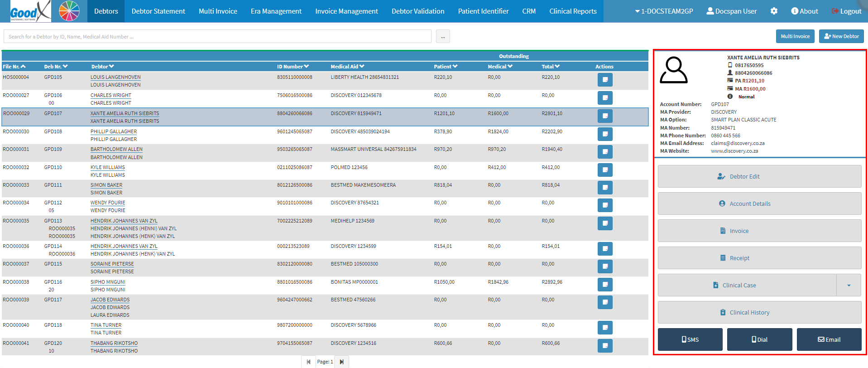Switch to the Clinical Reports tab
This screenshot has width=868, height=368.
pos(573,11)
